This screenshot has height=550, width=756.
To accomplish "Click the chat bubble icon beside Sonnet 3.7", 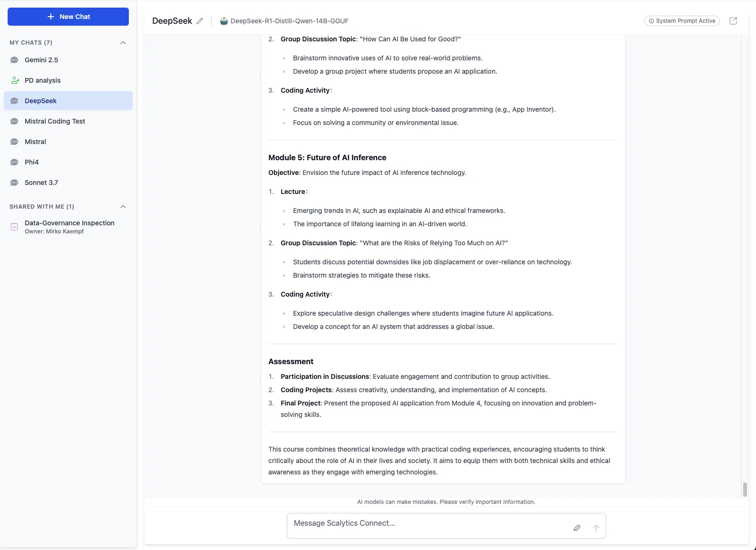I will [14, 183].
